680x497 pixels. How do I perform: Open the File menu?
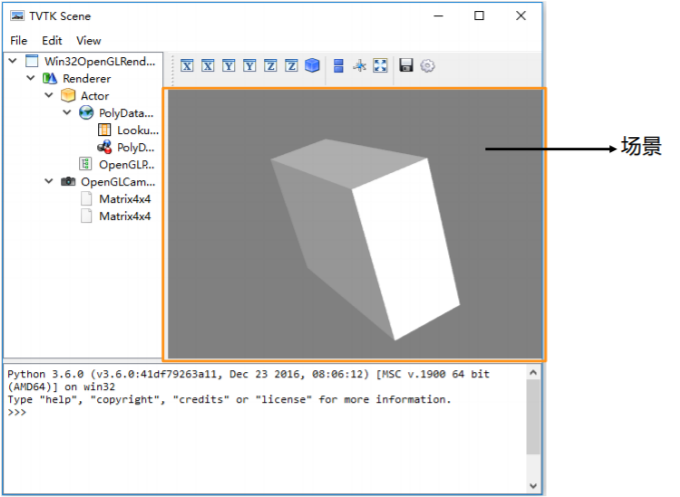[x=18, y=41]
